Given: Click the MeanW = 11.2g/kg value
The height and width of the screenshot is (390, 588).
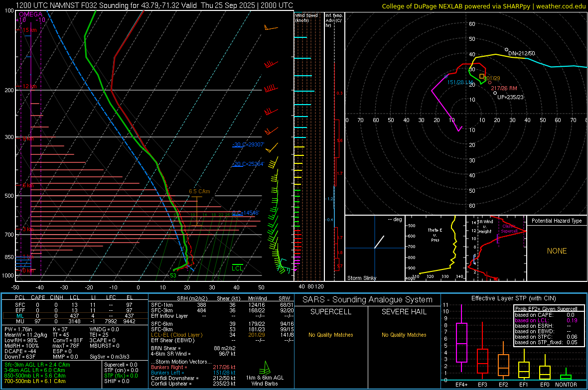Looking at the screenshot, I should [26, 335].
